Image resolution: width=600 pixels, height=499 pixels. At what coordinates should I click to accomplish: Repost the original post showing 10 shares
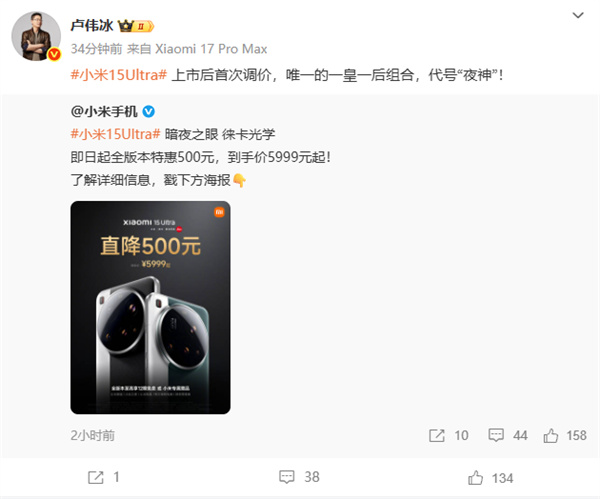click(x=448, y=435)
